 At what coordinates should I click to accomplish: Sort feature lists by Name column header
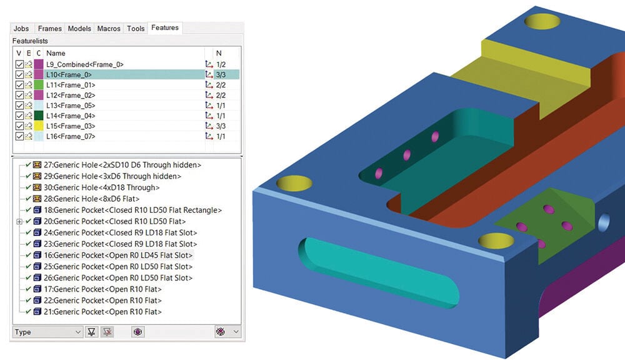tap(56, 53)
